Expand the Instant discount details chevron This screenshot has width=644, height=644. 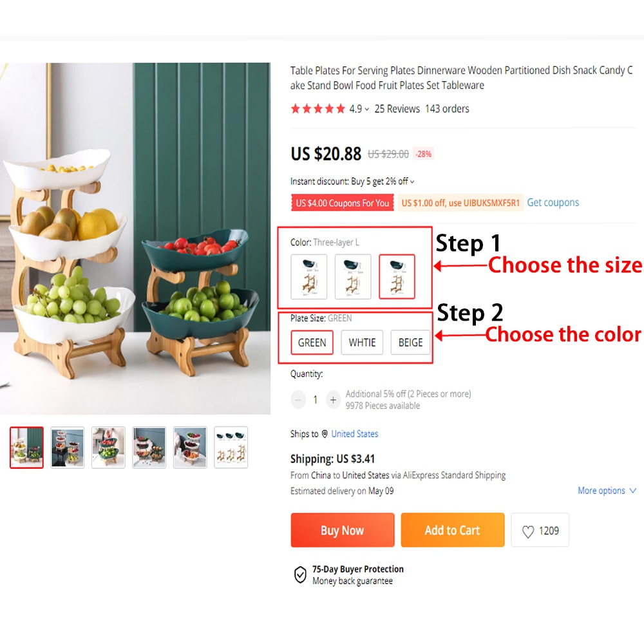[412, 182]
